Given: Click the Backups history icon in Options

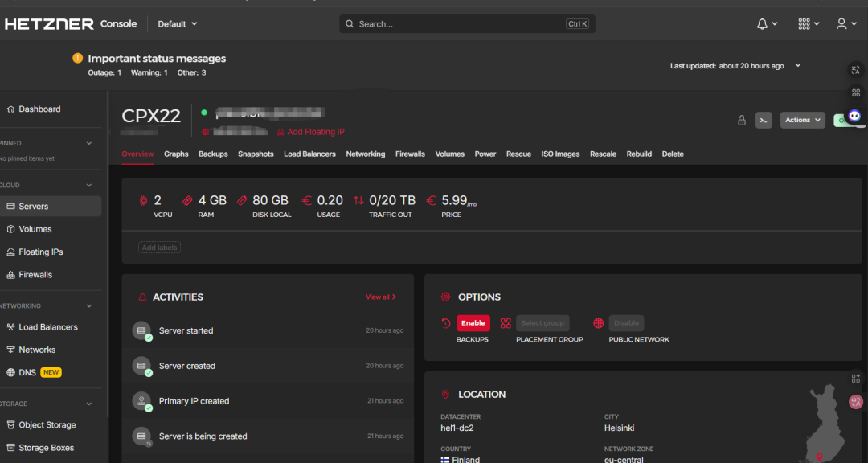Looking at the screenshot, I should tap(446, 323).
